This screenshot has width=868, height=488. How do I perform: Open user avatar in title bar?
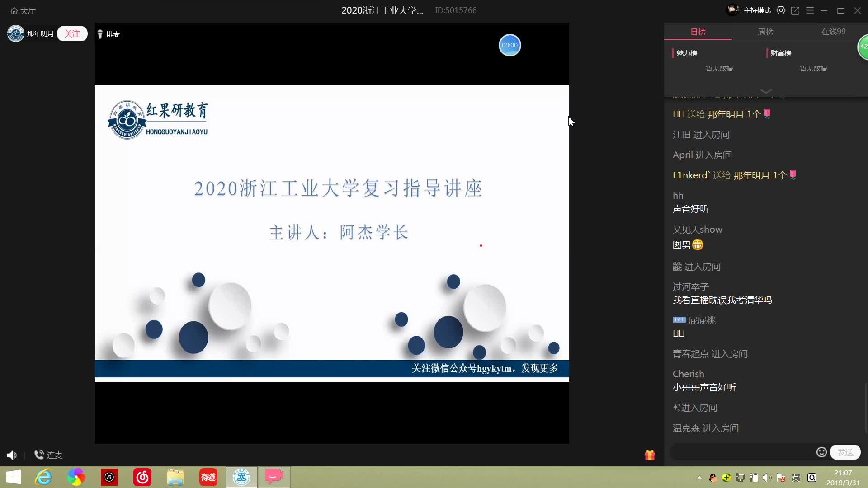[732, 10]
